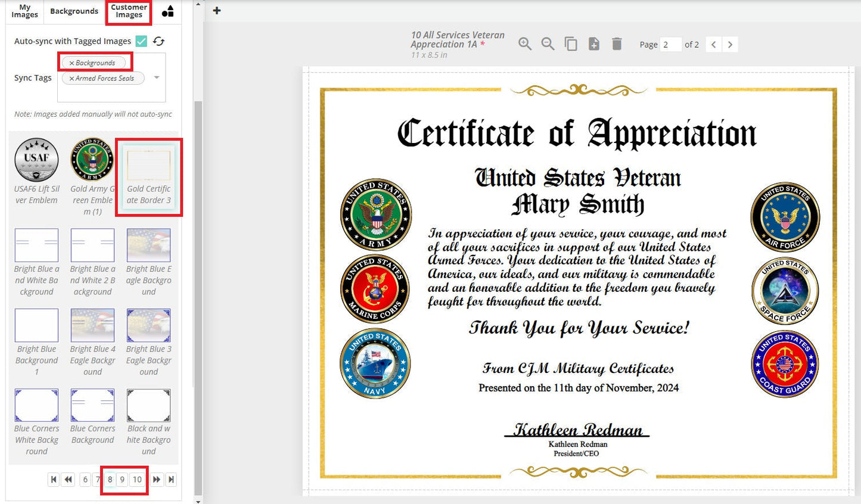
Task: Go to previous certificate page
Action: pyautogui.click(x=714, y=45)
